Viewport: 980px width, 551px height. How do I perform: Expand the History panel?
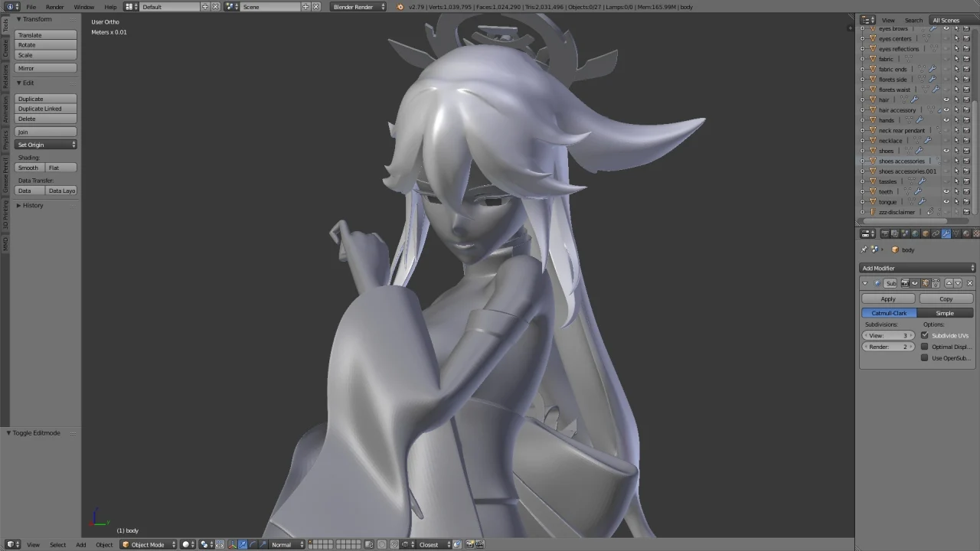click(x=18, y=205)
